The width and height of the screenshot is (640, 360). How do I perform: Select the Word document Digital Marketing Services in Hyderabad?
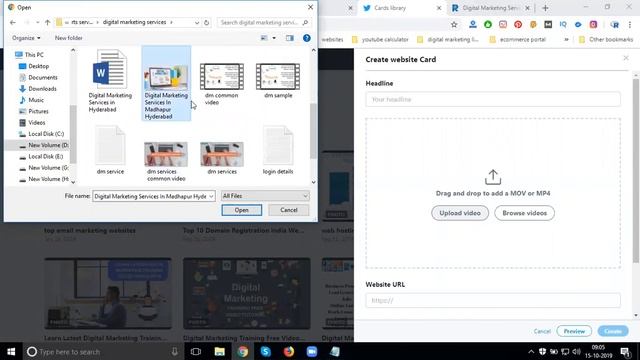tap(110, 81)
